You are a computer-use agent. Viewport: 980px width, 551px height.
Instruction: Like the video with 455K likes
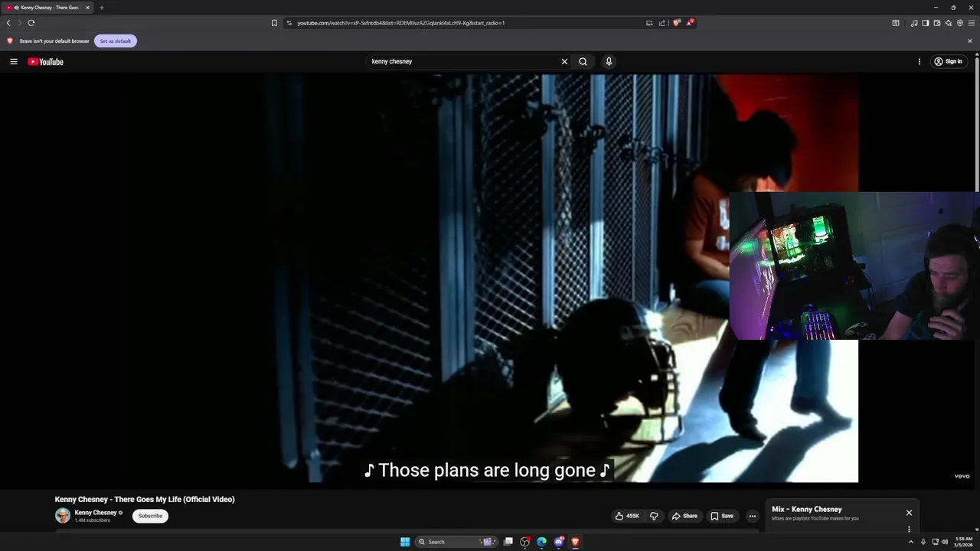(x=627, y=516)
